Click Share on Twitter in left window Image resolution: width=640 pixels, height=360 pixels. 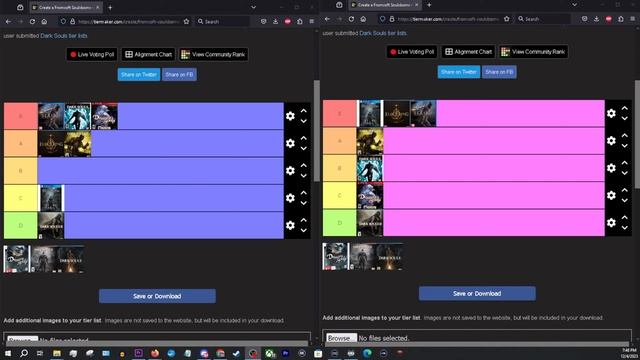pos(139,75)
